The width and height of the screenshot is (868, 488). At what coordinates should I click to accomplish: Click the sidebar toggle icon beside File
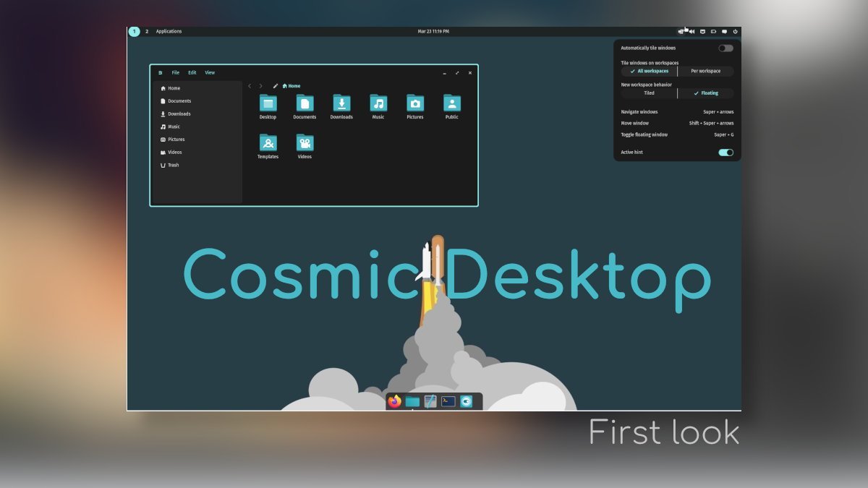click(x=161, y=72)
